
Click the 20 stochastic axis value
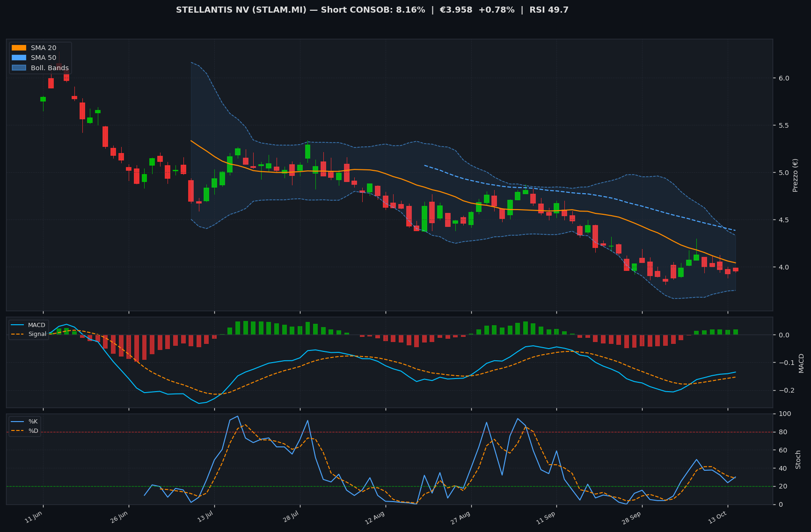[784, 487]
